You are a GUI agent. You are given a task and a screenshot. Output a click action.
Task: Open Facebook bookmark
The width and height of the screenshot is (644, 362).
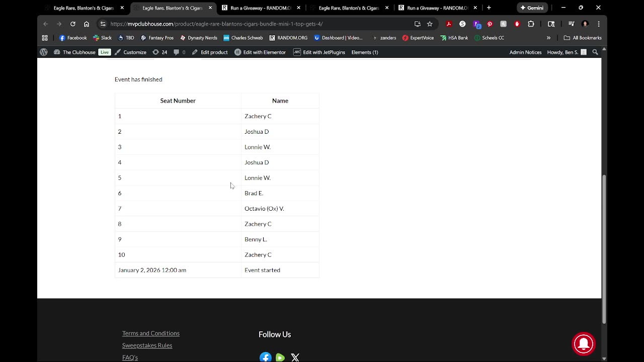(73, 38)
